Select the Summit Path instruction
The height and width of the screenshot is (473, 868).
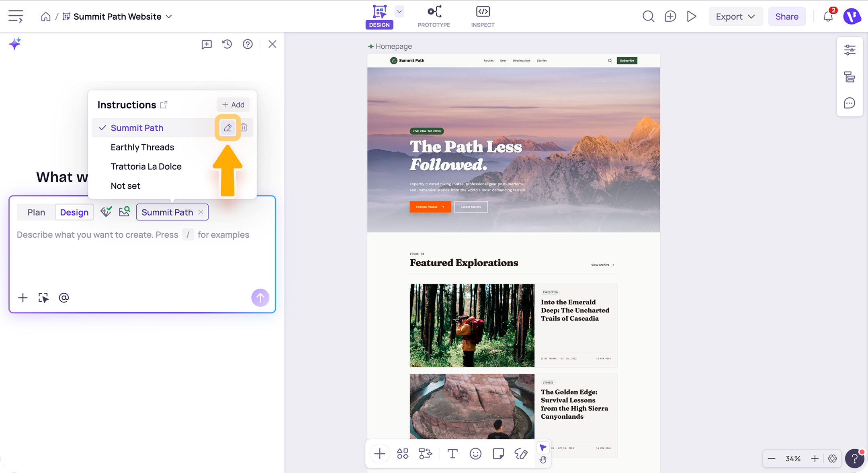coord(137,128)
